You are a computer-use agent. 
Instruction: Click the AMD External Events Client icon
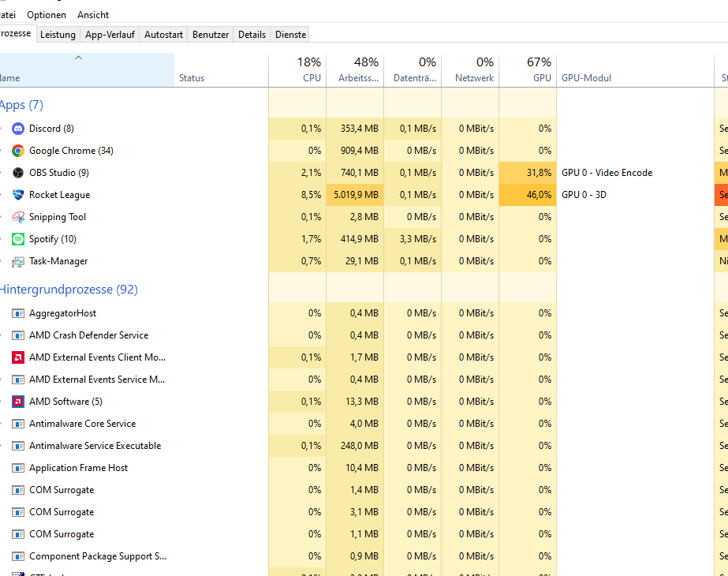click(x=18, y=357)
